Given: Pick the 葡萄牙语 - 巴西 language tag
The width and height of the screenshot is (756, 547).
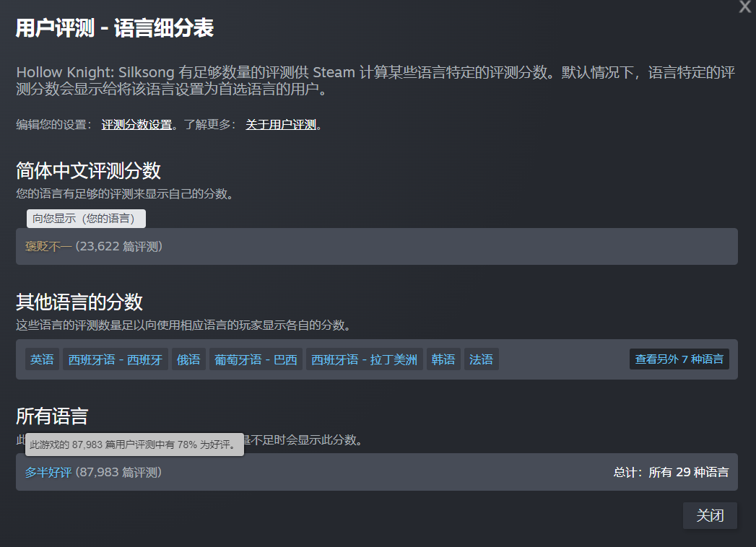Looking at the screenshot, I should 256,359.
